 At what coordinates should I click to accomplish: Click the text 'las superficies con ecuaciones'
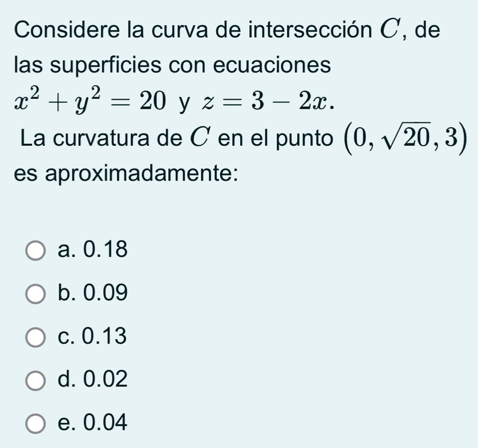[172, 66]
